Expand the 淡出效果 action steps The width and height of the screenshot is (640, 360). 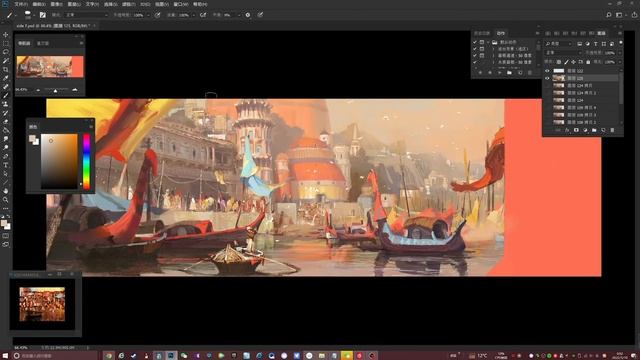[x=493, y=49]
